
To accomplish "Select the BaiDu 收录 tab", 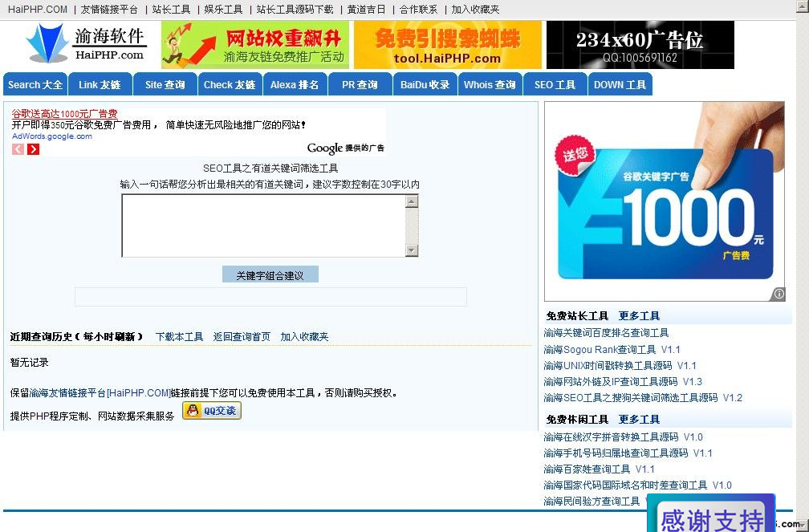I will [x=425, y=84].
